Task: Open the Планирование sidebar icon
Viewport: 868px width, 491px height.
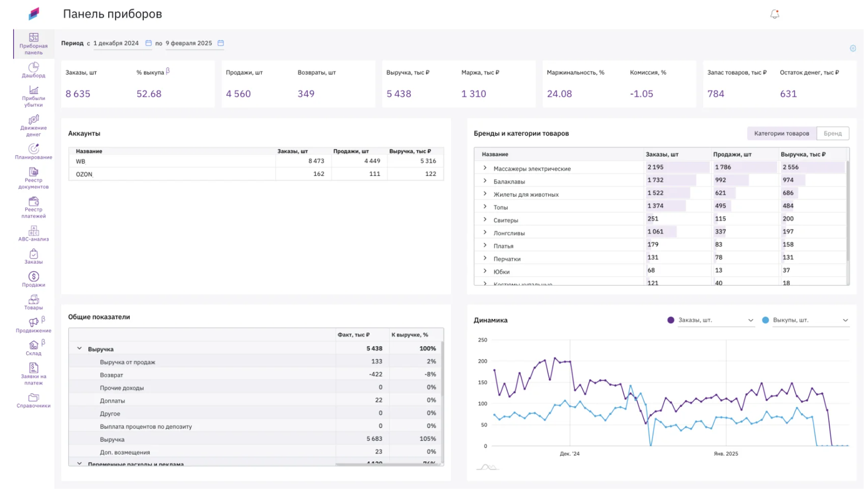Action: point(33,151)
